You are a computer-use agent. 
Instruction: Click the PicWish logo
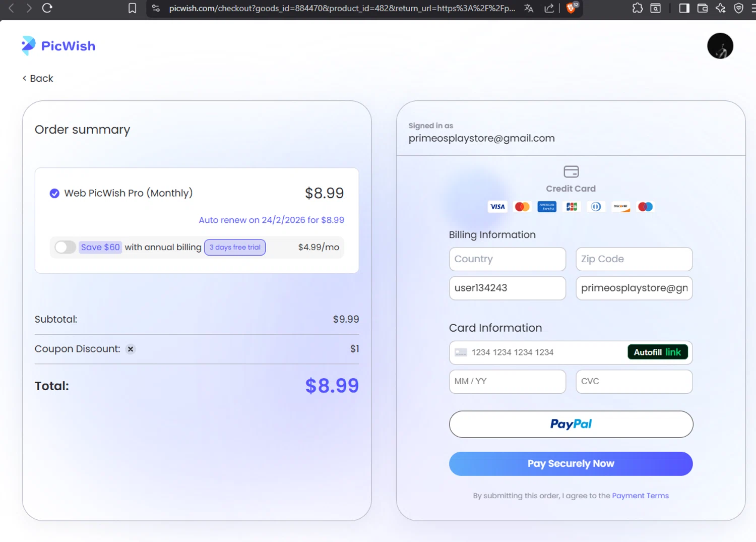tap(58, 46)
